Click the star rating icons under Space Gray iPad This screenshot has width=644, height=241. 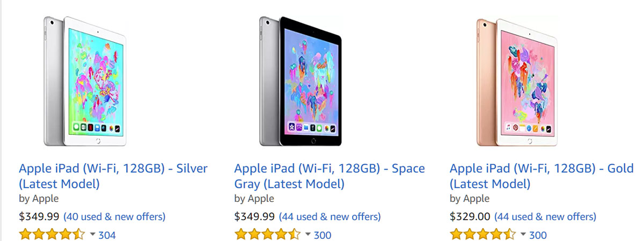coord(267,235)
